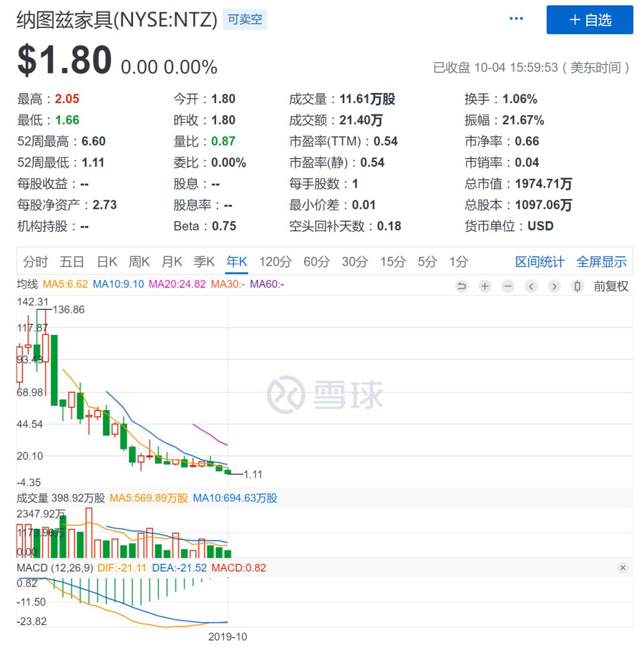This screenshot has height=652, width=644.
Task: Click the MA30 moving average label
Action: pos(228,284)
